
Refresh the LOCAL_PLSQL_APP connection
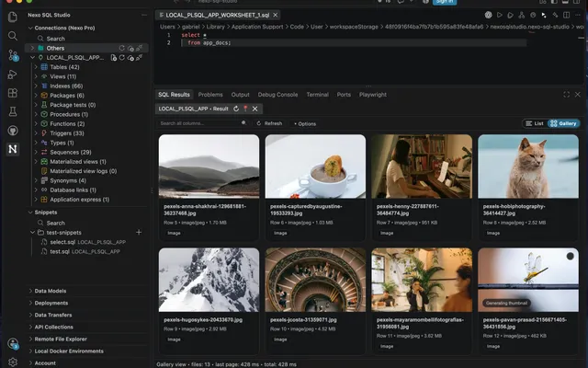point(122,57)
